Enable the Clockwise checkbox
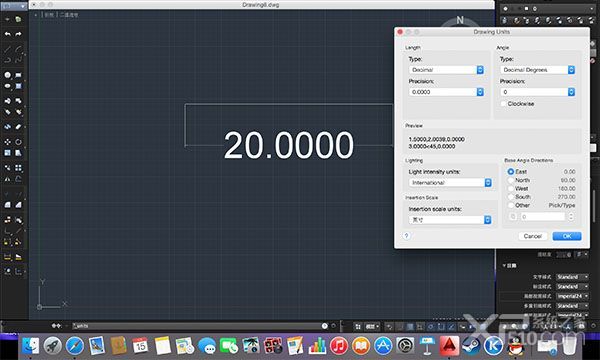This screenshot has height=360, width=600. point(504,104)
